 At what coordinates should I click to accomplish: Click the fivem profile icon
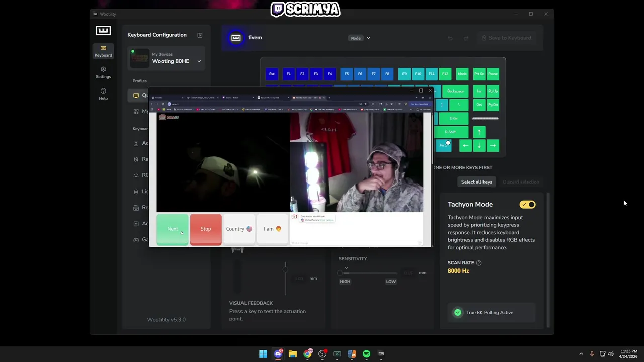[x=236, y=38]
